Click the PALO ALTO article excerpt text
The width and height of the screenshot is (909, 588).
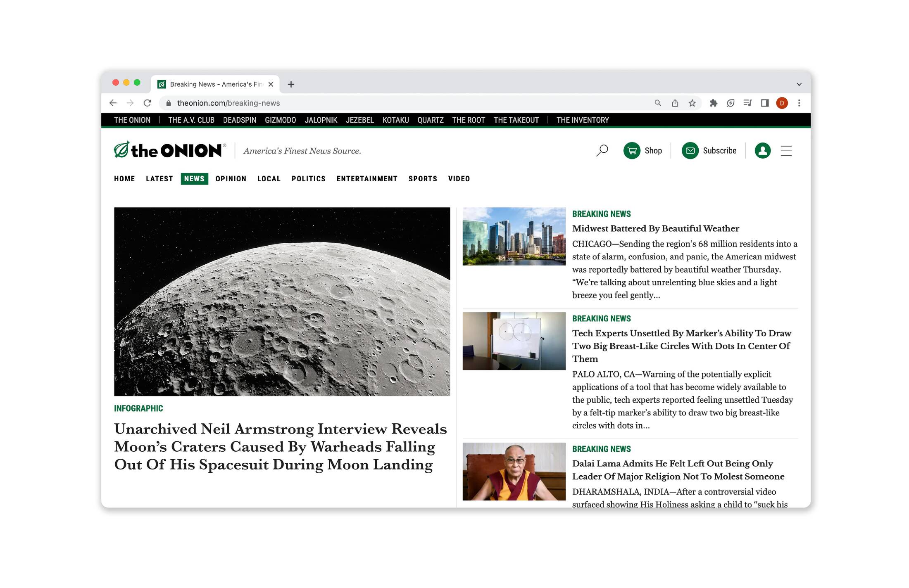coord(683,400)
